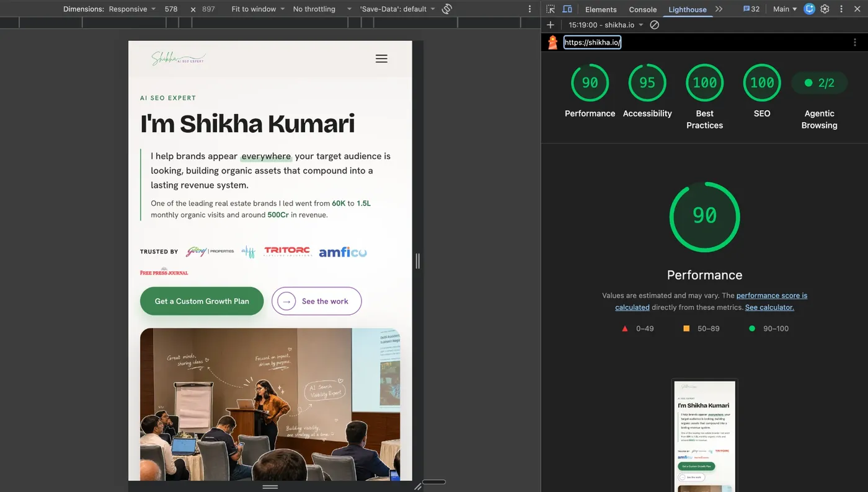868x492 pixels.
Task: Click the final screenshot thumbnail in Lighthouse
Action: click(x=705, y=436)
